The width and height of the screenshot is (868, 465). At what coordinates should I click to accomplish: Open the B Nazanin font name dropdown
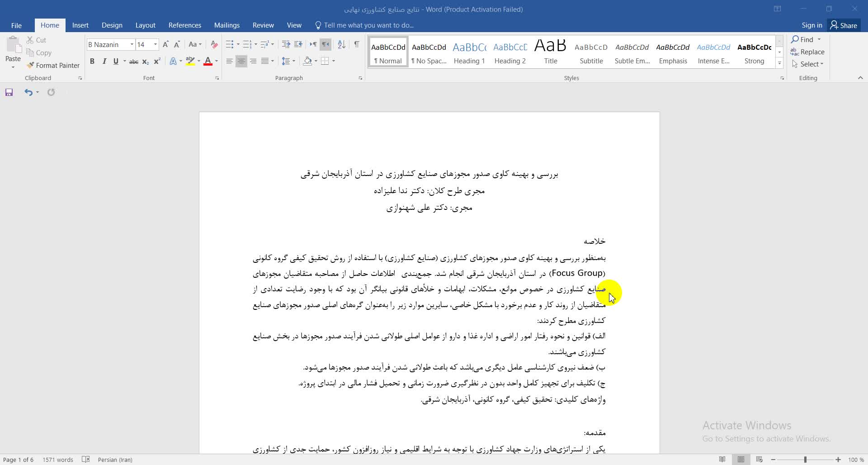132,44
